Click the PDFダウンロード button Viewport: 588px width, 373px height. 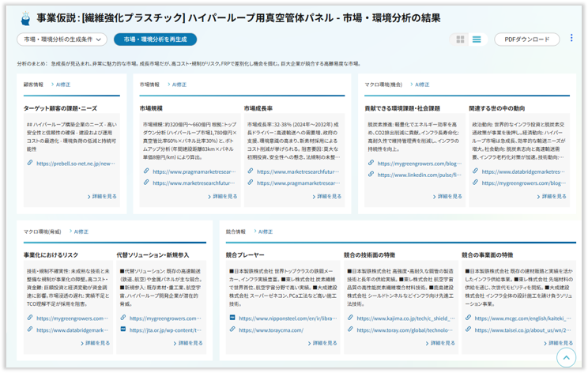click(x=526, y=40)
